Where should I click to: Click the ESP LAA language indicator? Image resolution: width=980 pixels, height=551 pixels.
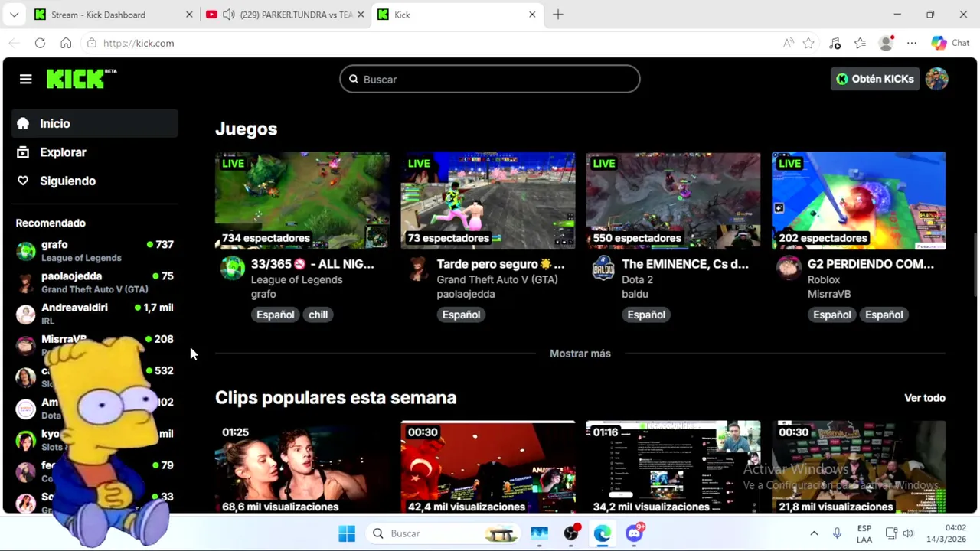(864, 533)
